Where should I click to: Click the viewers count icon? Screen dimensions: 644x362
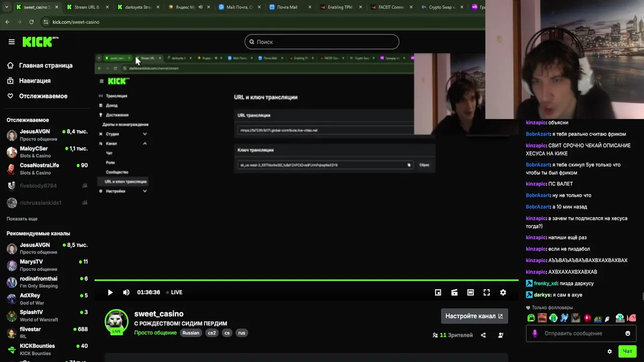pos(435,335)
